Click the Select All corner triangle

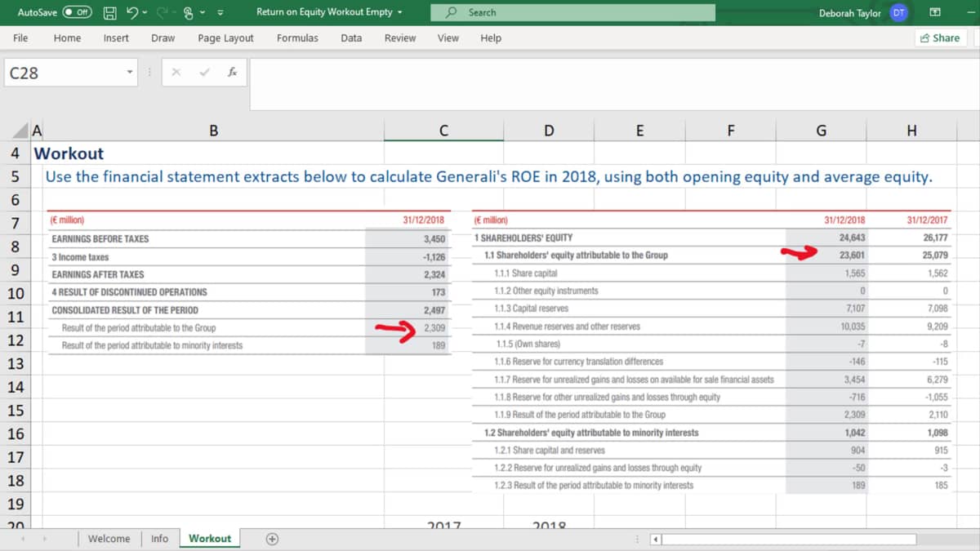point(22,131)
